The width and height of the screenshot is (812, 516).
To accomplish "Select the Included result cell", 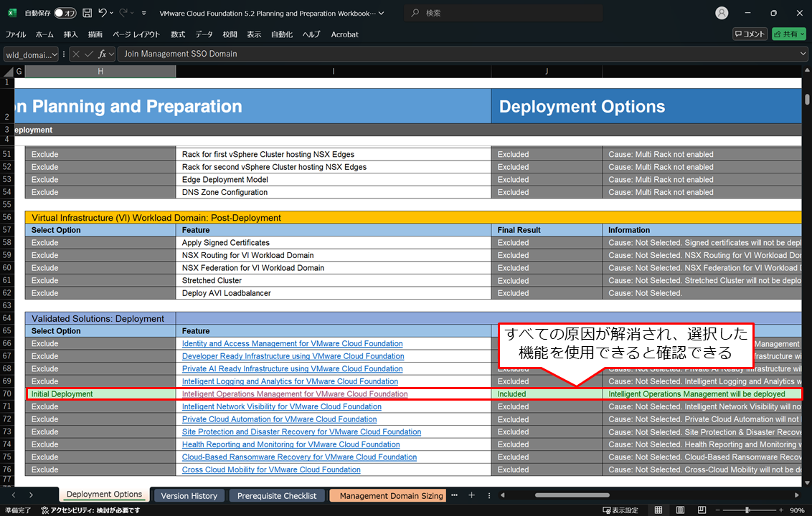I will coord(547,394).
